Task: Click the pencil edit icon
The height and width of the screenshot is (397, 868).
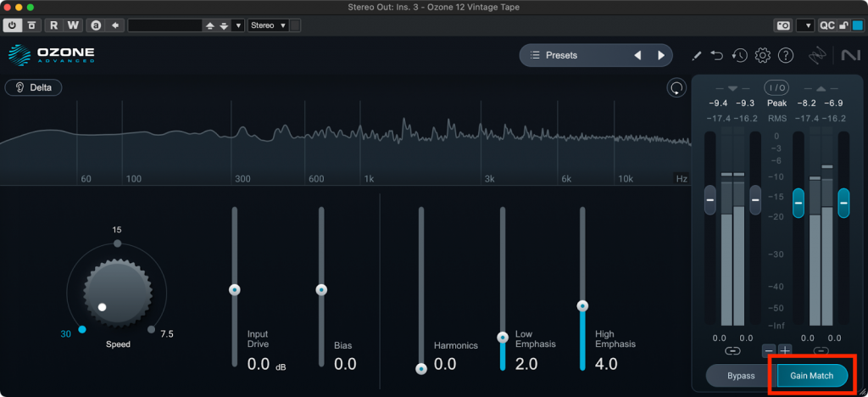Action: 696,56
